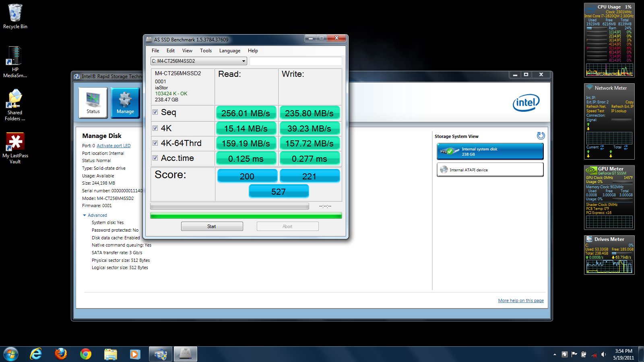The height and width of the screenshot is (362, 644).
Task: Open the network status tray icon
Action: coord(594,354)
